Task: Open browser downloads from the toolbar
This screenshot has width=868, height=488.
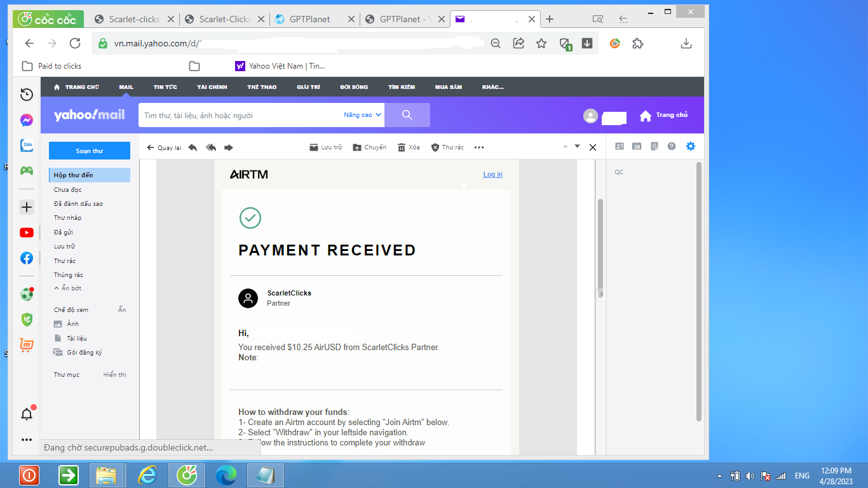Action: pyautogui.click(x=686, y=43)
